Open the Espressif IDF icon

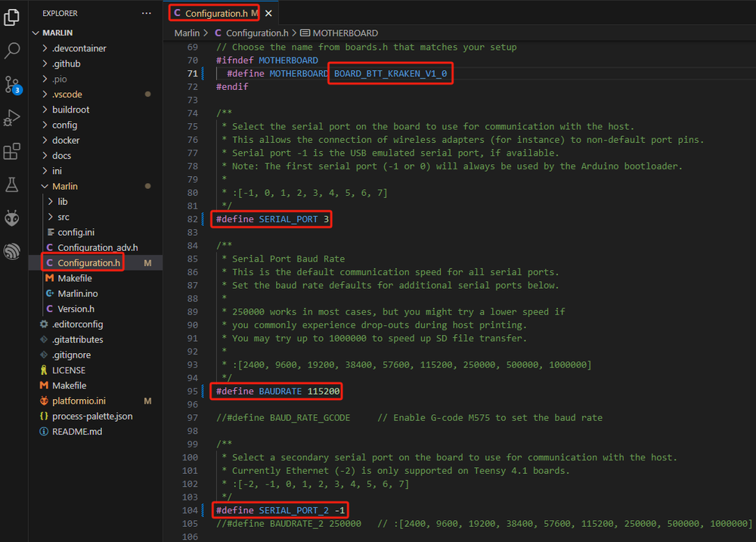coord(12,251)
